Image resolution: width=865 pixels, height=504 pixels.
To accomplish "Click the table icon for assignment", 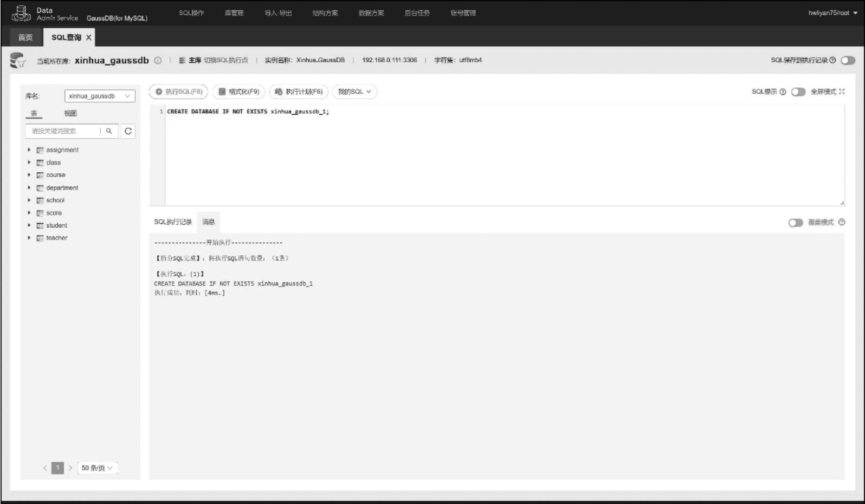I will (40, 150).
